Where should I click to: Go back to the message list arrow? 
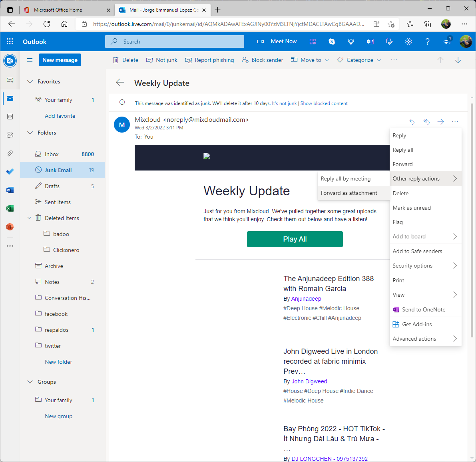click(x=120, y=83)
